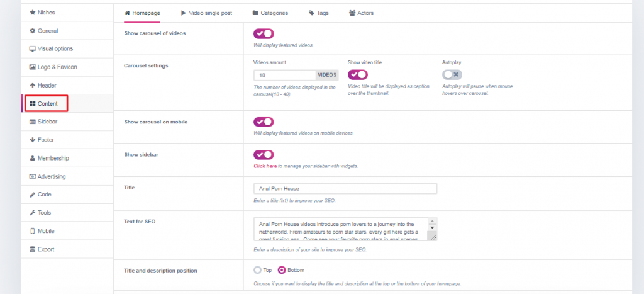This screenshot has width=644, height=294.
Task: Click the image icon for Logo & Favicon
Action: (32, 67)
